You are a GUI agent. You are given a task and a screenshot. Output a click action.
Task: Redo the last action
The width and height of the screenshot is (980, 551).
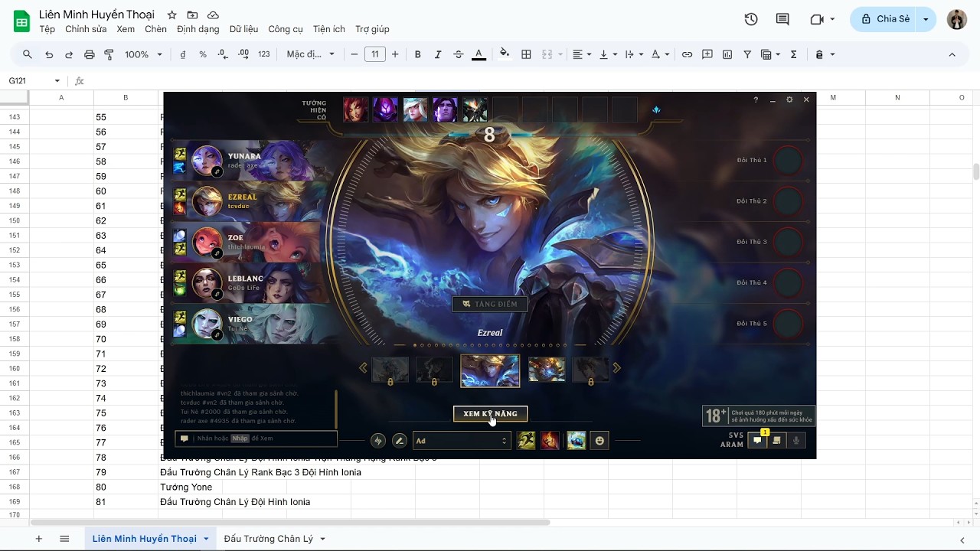pos(69,54)
